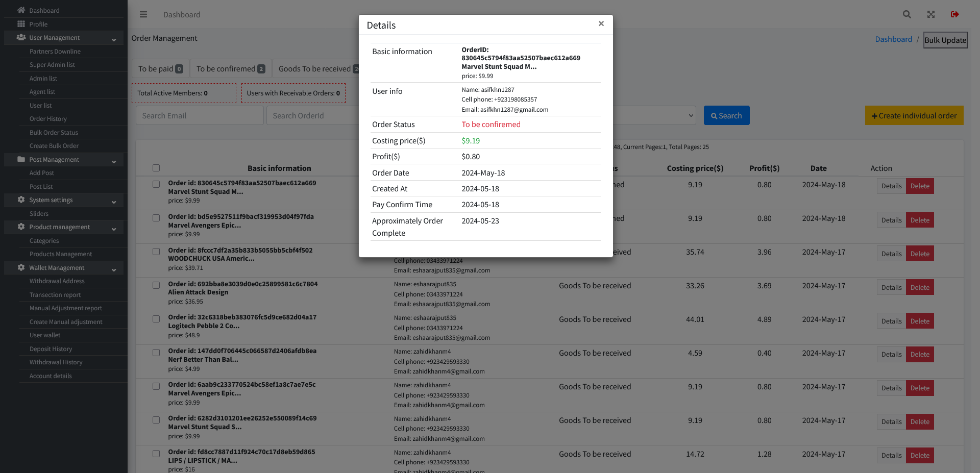This screenshot has height=473, width=980.
Task: Tick the select-all checkbox in table header
Action: point(156,168)
